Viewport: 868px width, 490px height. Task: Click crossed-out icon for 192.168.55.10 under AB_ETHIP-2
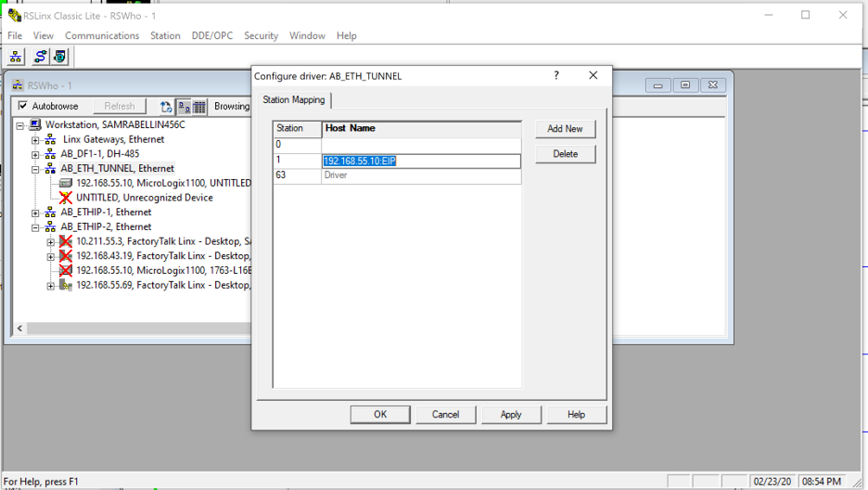[65, 270]
